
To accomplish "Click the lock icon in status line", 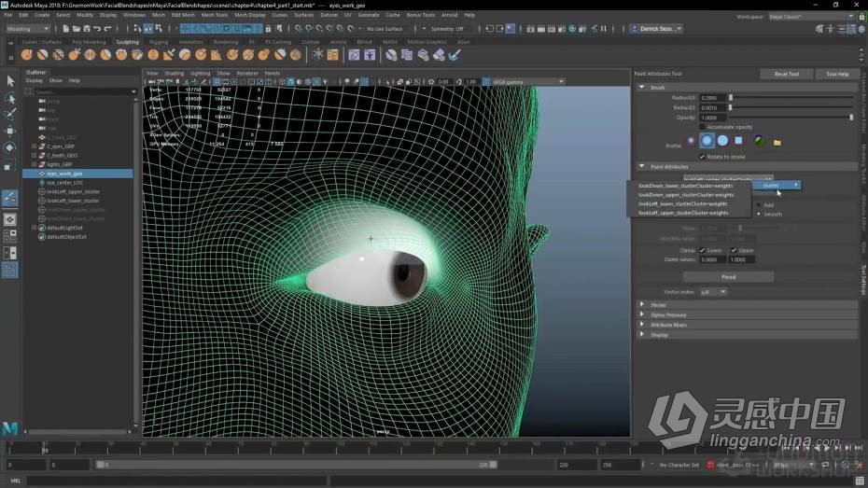I will [269, 29].
